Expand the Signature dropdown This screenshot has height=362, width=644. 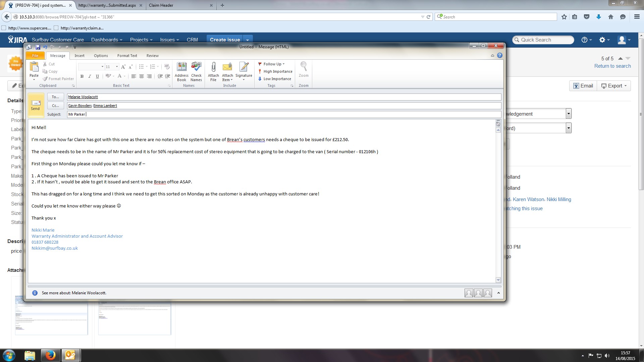(x=244, y=80)
